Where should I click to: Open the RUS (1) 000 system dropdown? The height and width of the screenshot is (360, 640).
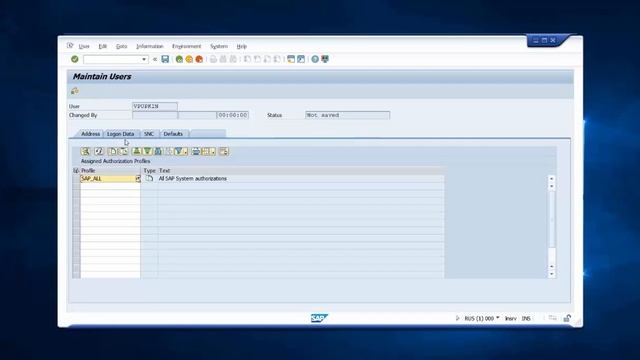point(482,318)
